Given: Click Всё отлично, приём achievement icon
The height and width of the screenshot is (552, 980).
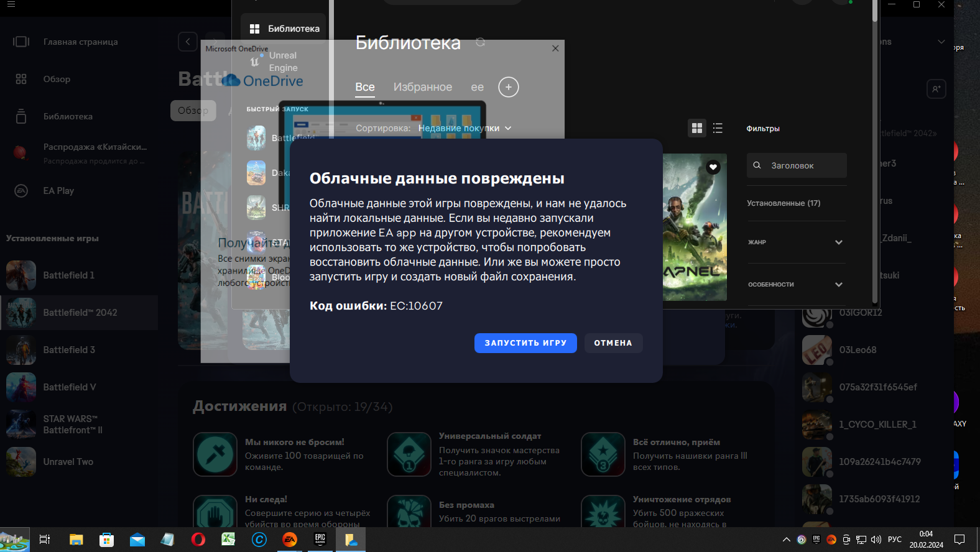Looking at the screenshot, I should pos(603,454).
